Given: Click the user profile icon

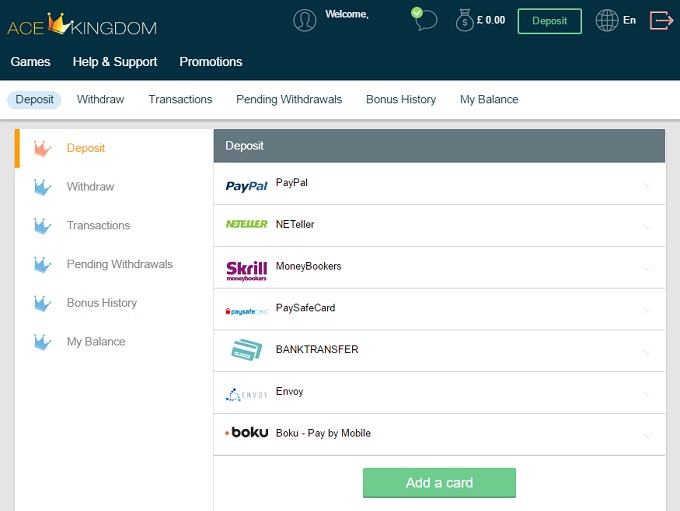Looking at the screenshot, I should (304, 20).
